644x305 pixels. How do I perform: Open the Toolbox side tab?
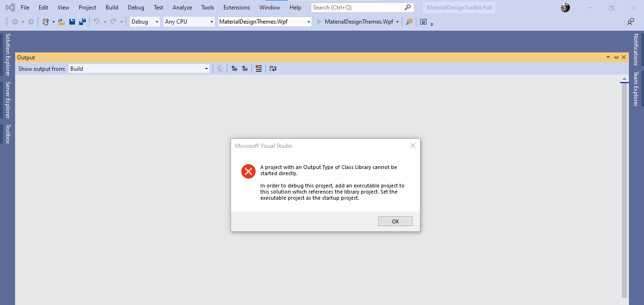coord(8,134)
